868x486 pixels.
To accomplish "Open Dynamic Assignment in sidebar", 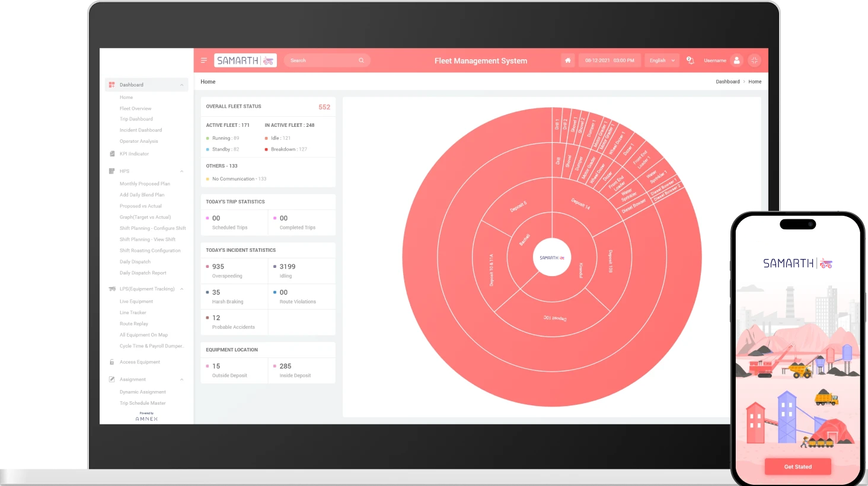I will click(143, 392).
